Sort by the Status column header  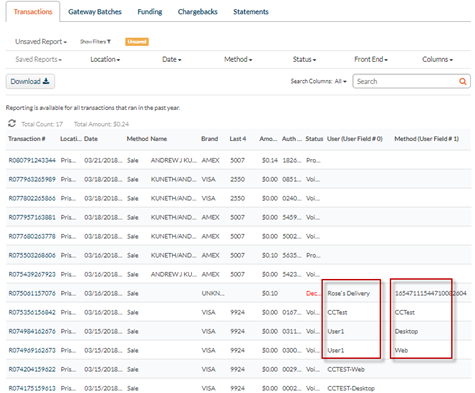click(x=314, y=139)
